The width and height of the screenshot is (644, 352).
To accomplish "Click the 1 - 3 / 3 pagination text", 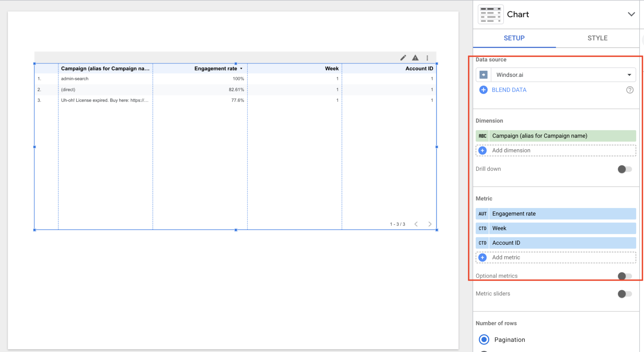I will [x=397, y=224].
